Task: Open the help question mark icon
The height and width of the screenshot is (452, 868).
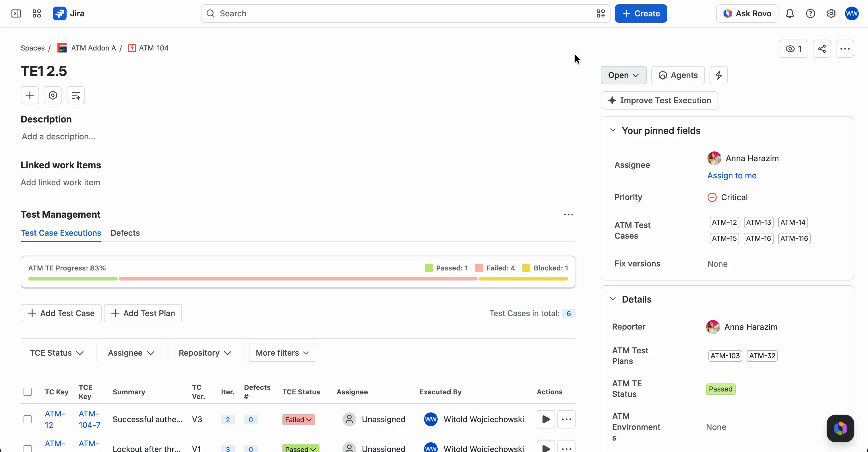Action: pyautogui.click(x=810, y=13)
